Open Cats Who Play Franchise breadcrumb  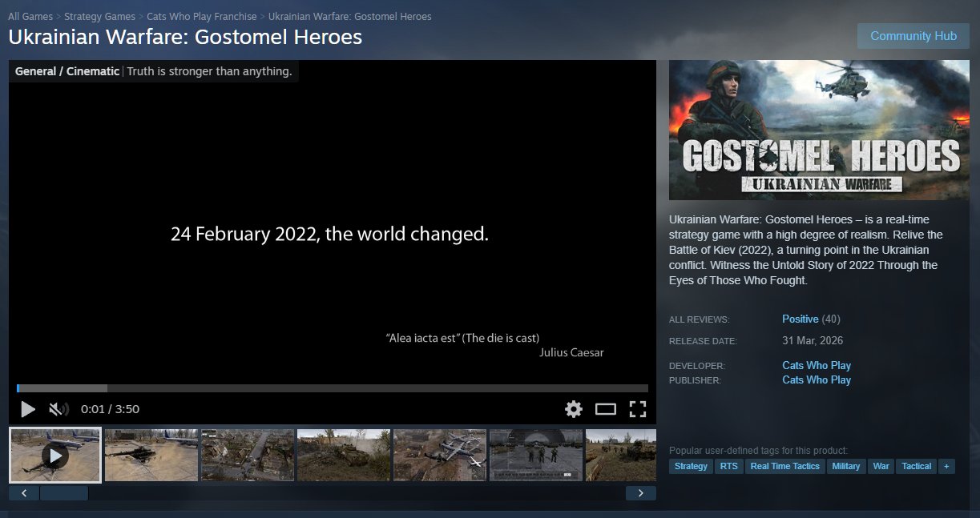coord(202,16)
